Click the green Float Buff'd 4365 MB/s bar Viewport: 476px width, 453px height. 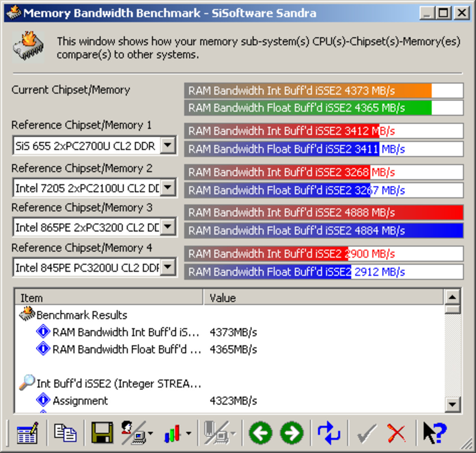[323, 108]
